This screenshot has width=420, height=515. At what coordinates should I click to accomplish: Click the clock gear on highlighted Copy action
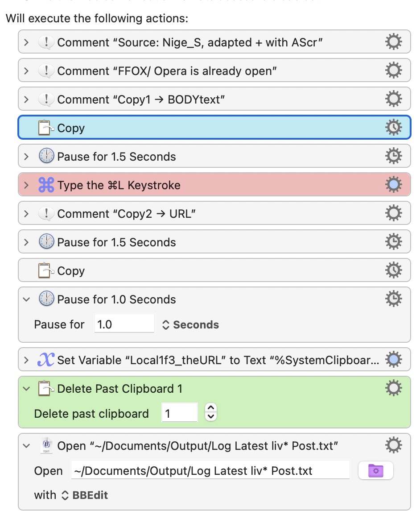[393, 128]
